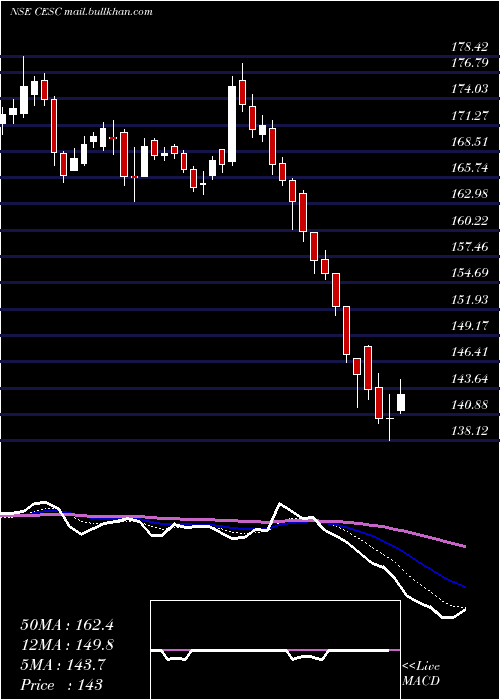Click the 176.79 price level label
This screenshot has width=500, height=700.
(x=470, y=63)
